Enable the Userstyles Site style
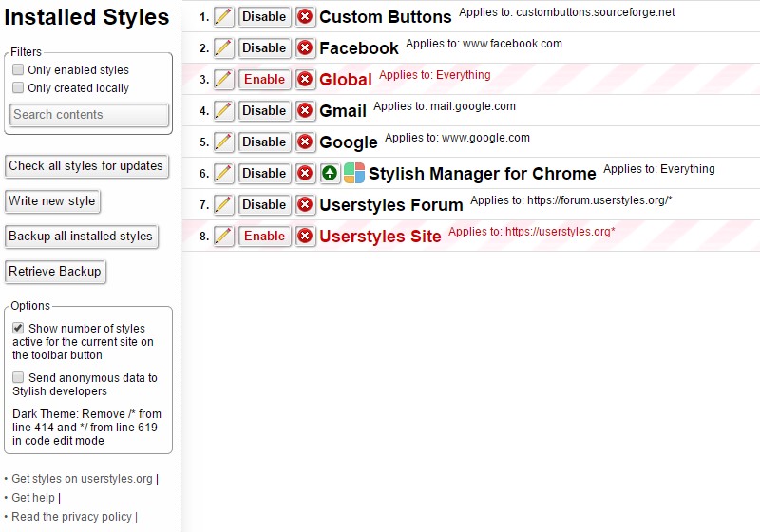 264,236
